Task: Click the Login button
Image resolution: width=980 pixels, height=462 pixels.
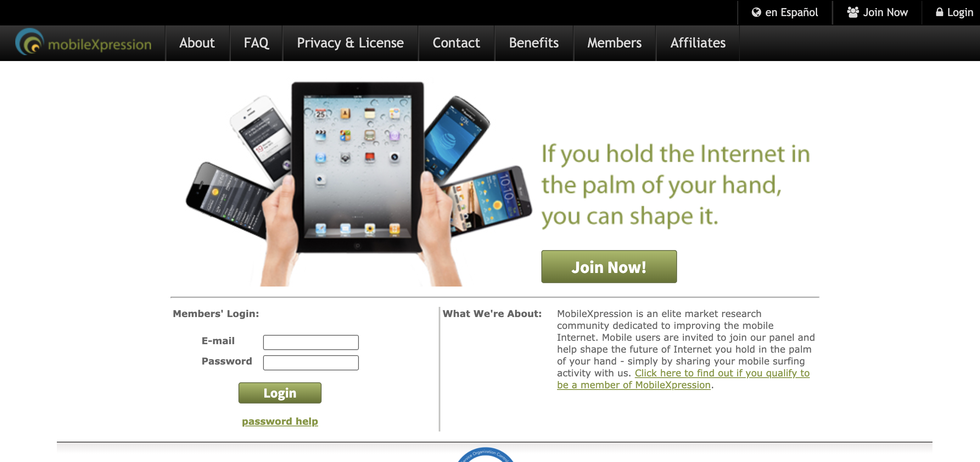Action: (x=280, y=392)
